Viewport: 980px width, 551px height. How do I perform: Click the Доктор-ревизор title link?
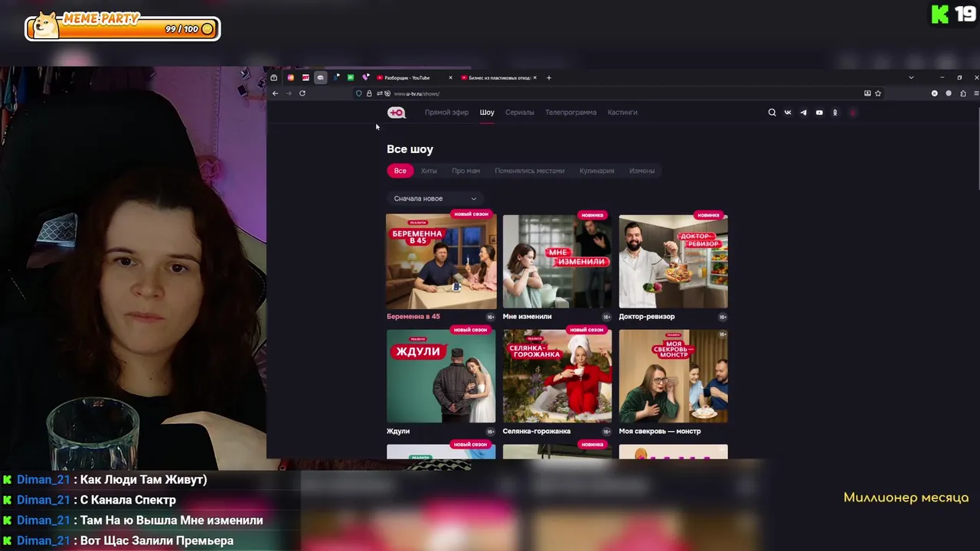coord(647,316)
